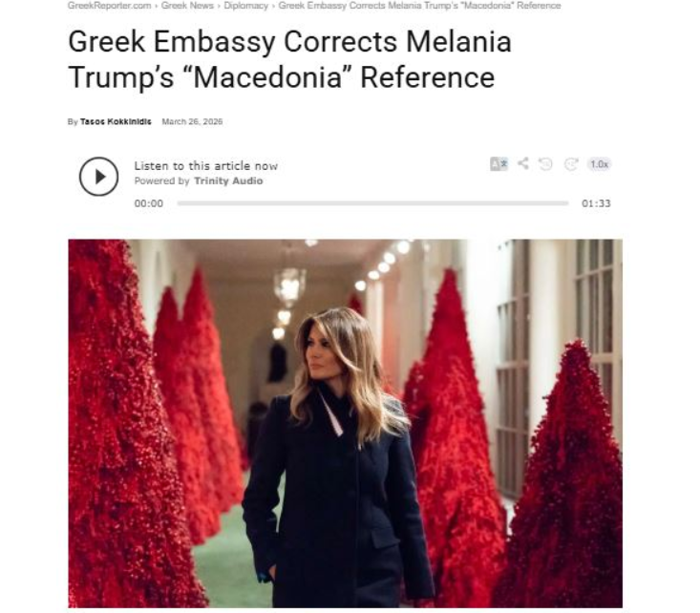Image resolution: width=700 pixels, height=613 pixels.
Task: Open the Diplomacy category breadcrumb
Action: pyautogui.click(x=246, y=6)
